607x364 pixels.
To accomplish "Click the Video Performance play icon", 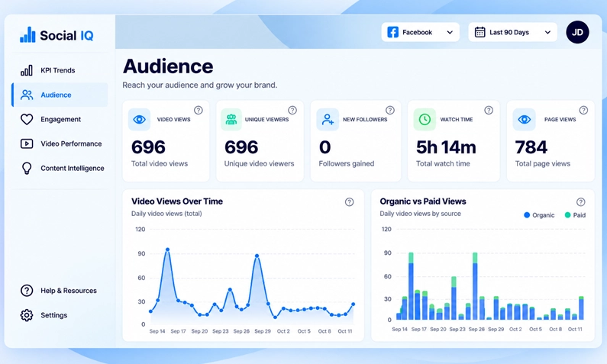I will (27, 144).
